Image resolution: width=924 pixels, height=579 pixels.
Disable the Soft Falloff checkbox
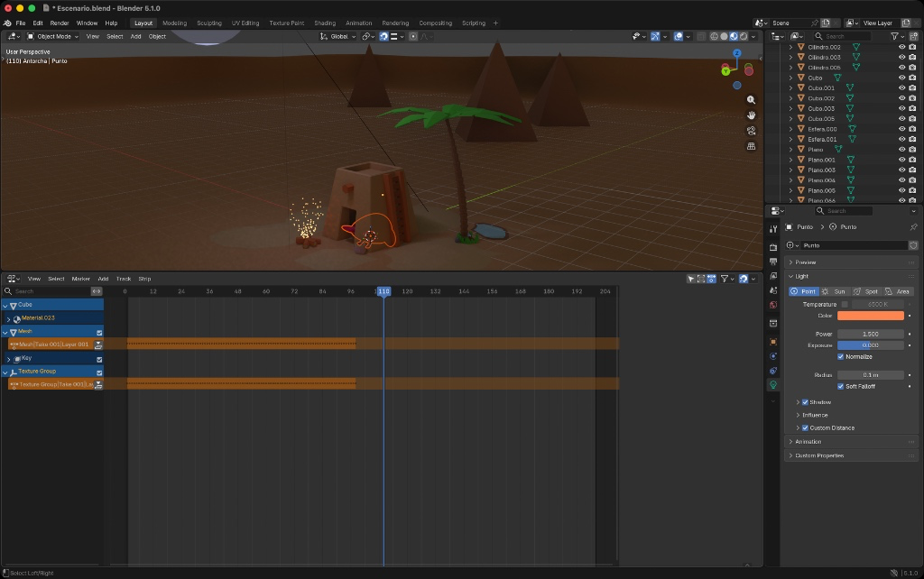click(841, 386)
